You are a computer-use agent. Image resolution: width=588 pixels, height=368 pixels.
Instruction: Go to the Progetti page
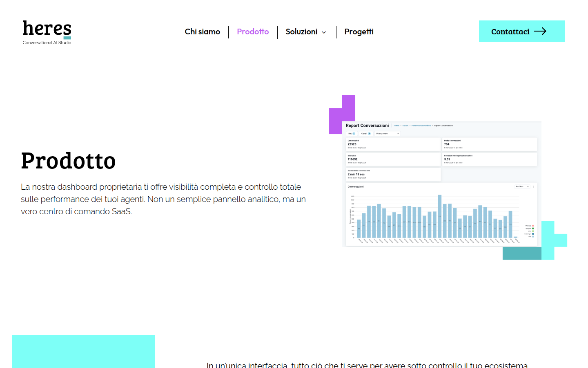pos(359,32)
